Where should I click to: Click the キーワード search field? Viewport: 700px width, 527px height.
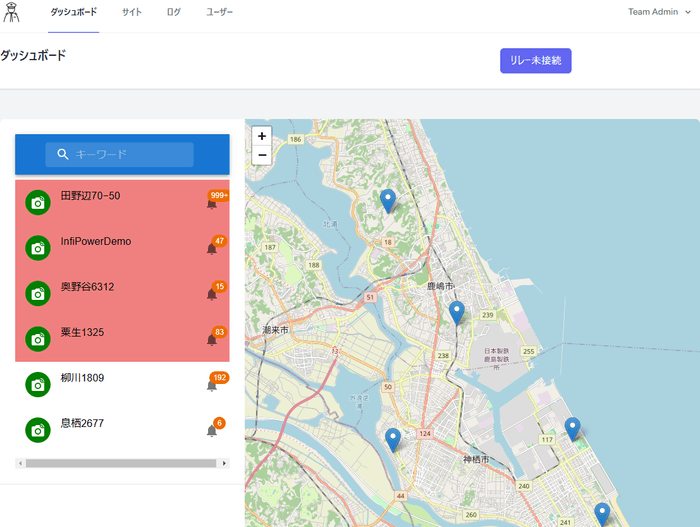pos(130,154)
